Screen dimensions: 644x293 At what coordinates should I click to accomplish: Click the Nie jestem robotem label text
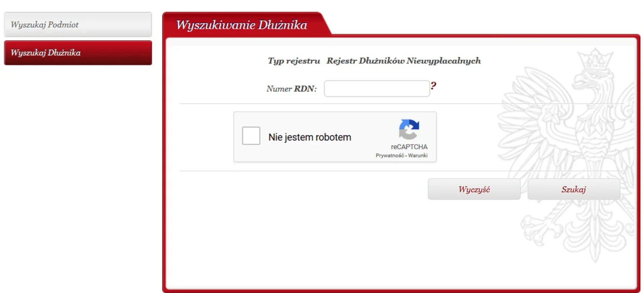pyautogui.click(x=309, y=137)
